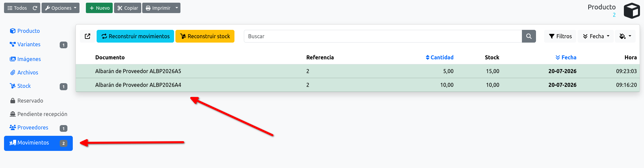Open the Fecha sort dropdown
Image resolution: width=644 pixels, height=168 pixels.
(596, 36)
